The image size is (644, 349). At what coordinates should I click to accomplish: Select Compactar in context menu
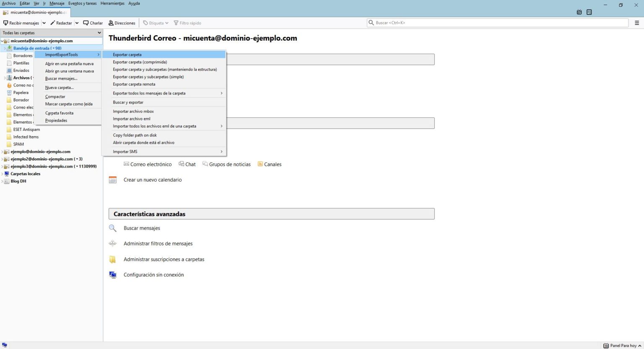coord(68,96)
